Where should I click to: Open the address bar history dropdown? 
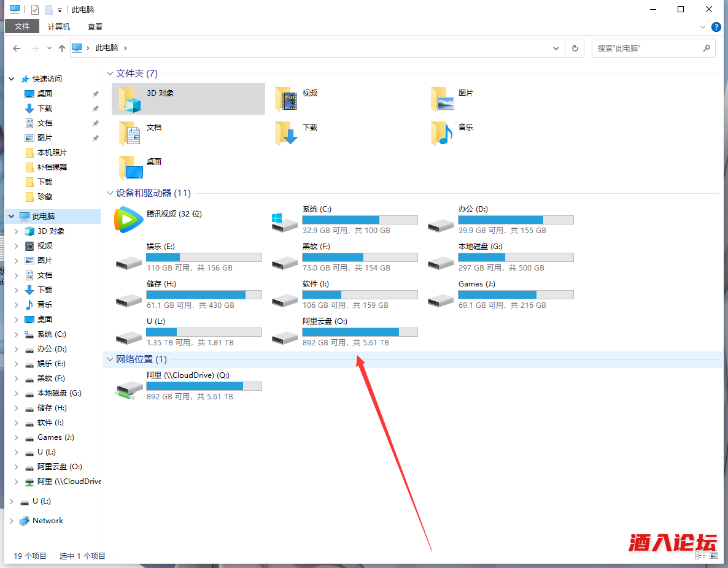coord(556,48)
